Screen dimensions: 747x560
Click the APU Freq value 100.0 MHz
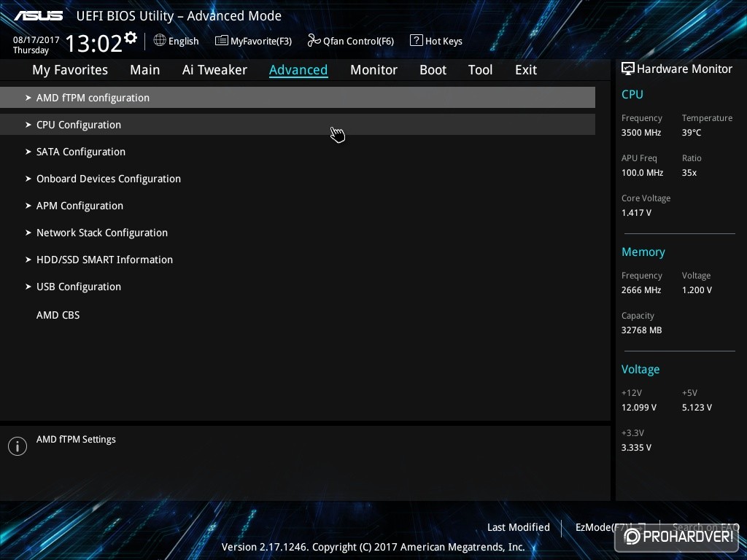(642, 173)
